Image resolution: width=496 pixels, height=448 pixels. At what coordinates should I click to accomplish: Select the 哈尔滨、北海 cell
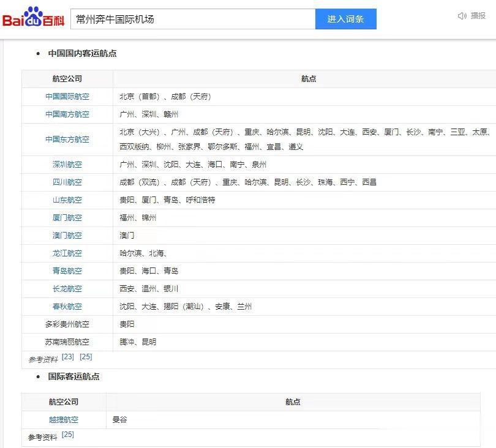click(x=304, y=253)
